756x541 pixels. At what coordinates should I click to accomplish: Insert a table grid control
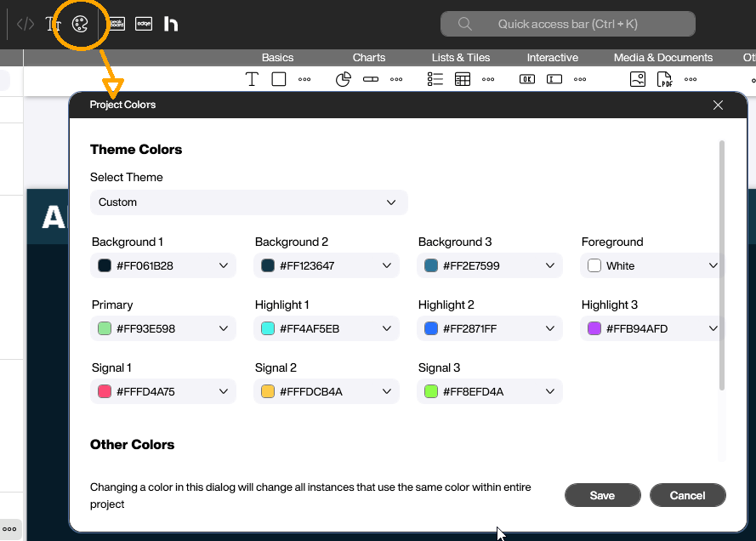pos(463,79)
